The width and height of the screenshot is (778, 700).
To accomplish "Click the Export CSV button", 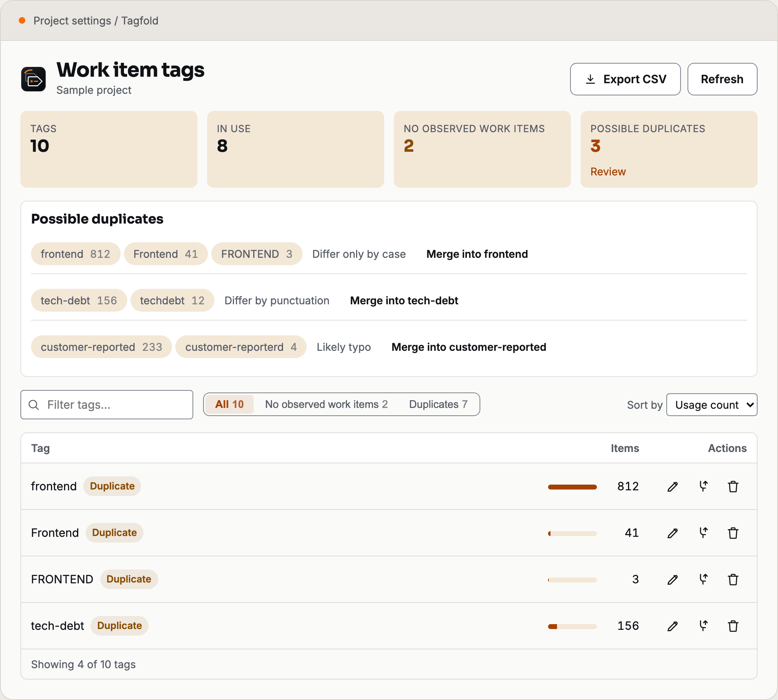I will (x=625, y=79).
